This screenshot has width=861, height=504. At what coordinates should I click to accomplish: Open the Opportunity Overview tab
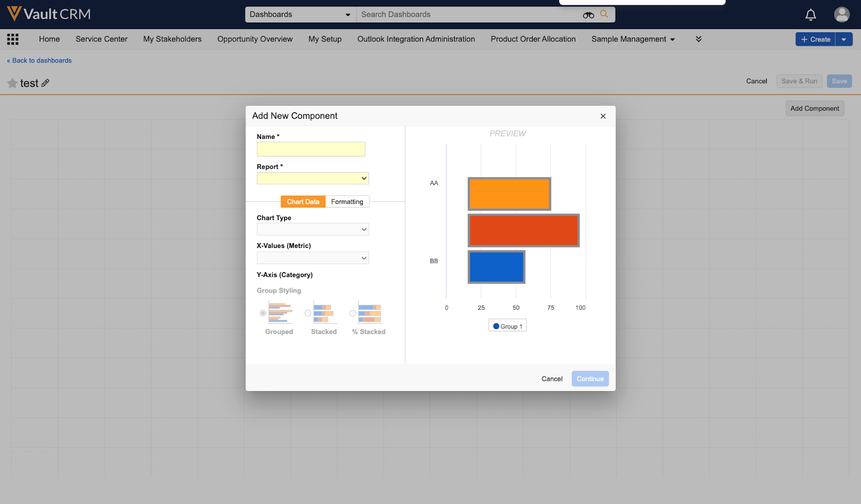pyautogui.click(x=255, y=39)
